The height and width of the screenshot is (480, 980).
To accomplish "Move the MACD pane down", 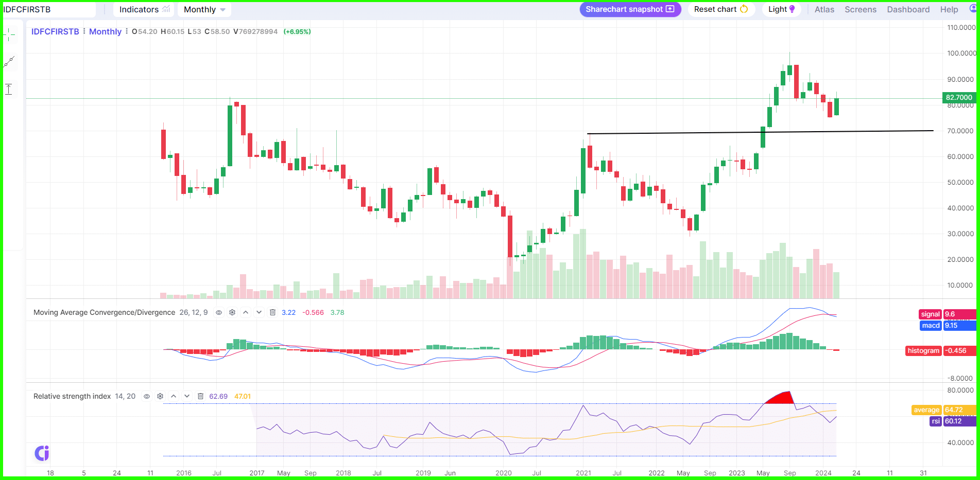I will click(259, 312).
